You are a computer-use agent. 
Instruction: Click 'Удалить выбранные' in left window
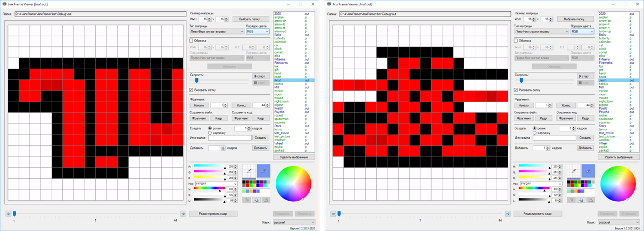pos(294,157)
